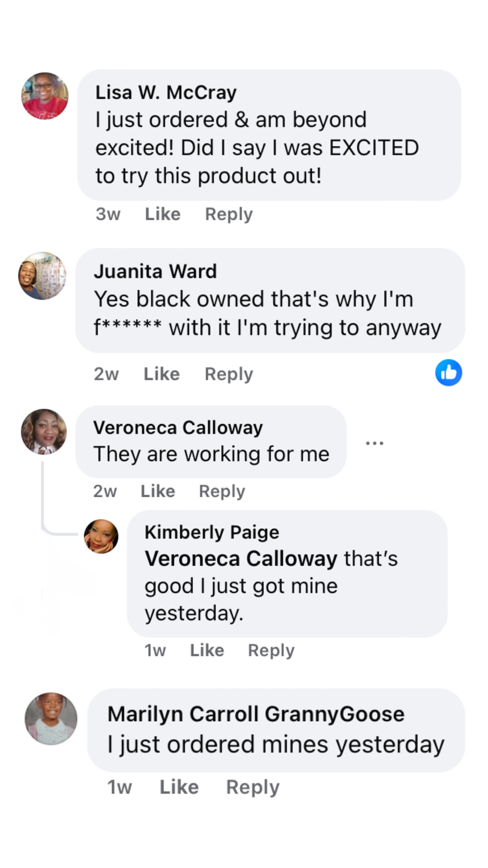The image size is (488, 868).
Task: Tap the bold Veroneca Calloway mention in Kimberly's reply
Action: click(241, 559)
